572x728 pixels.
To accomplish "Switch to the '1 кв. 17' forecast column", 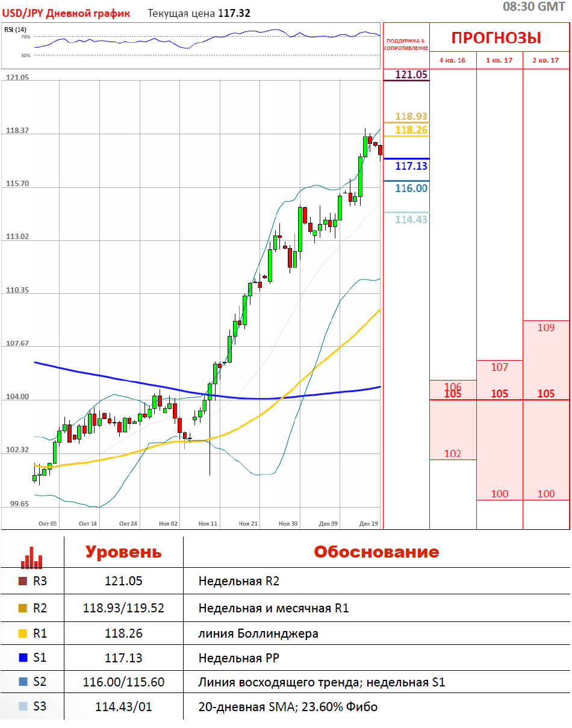I will point(499,60).
